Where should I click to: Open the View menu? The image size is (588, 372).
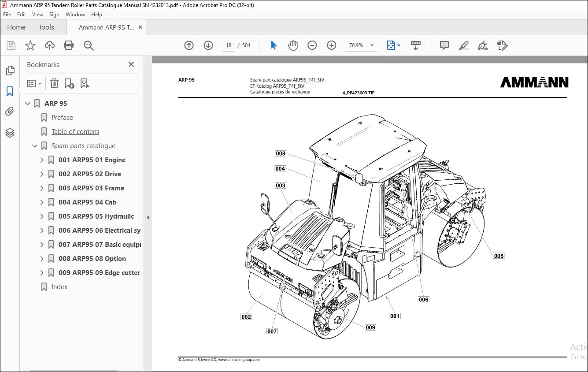pos(38,15)
